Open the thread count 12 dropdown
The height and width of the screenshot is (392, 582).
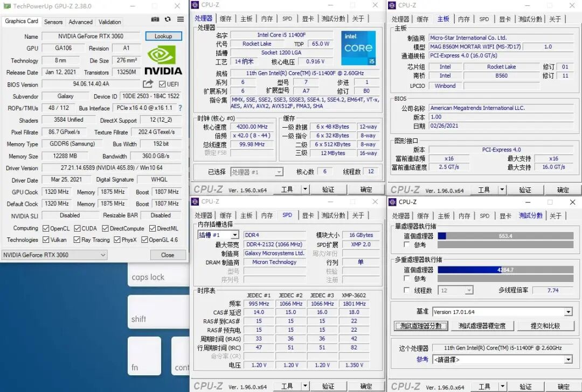(455, 290)
